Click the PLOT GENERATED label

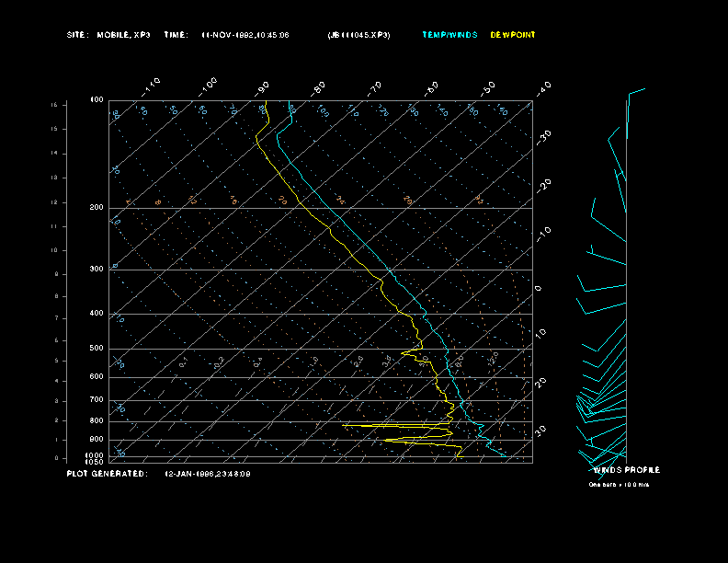point(107,474)
